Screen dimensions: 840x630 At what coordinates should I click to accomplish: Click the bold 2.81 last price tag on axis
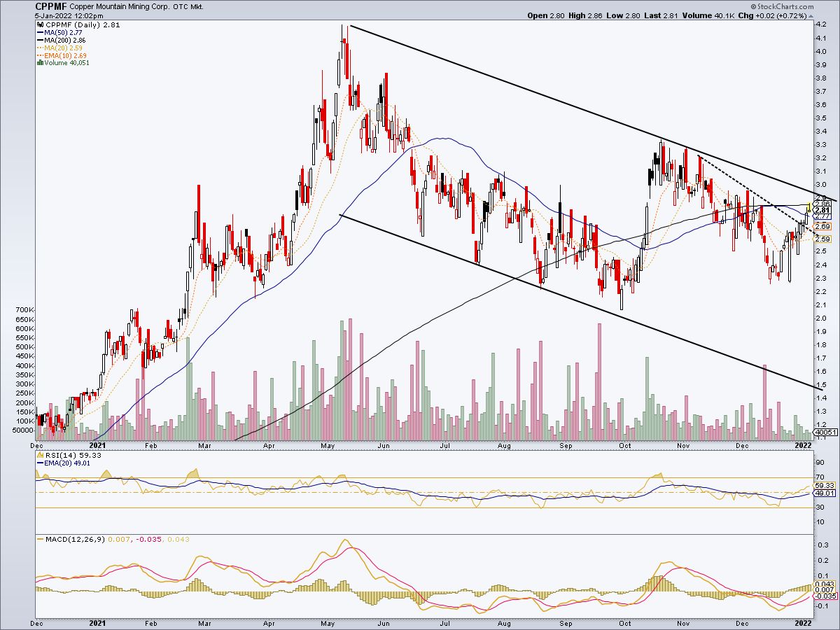[822, 210]
